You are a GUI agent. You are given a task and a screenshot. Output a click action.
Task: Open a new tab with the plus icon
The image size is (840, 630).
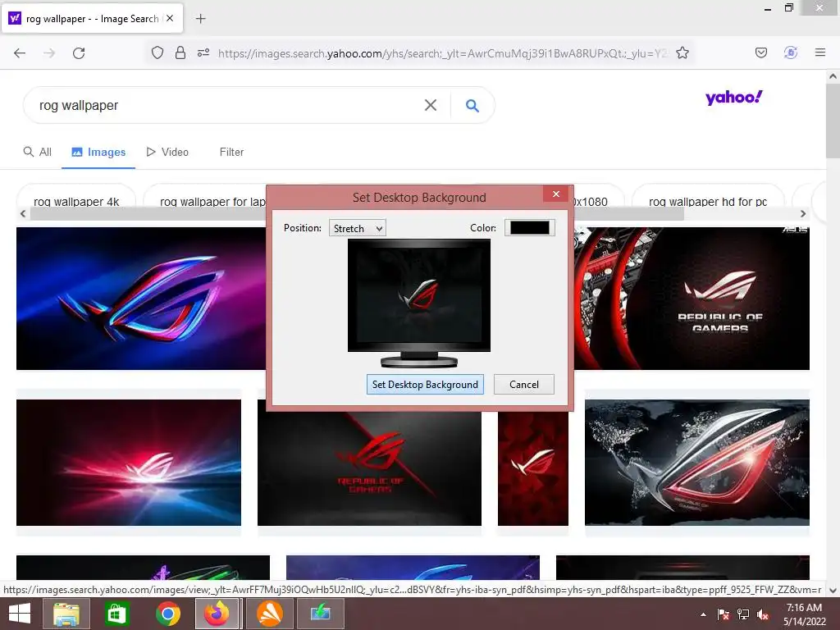[x=200, y=19]
